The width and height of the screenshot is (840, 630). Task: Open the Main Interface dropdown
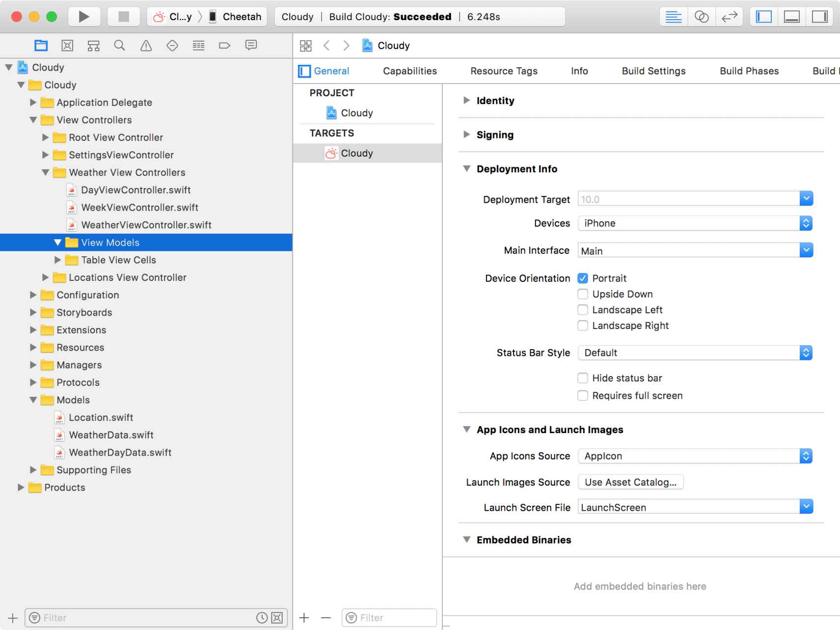tap(806, 250)
